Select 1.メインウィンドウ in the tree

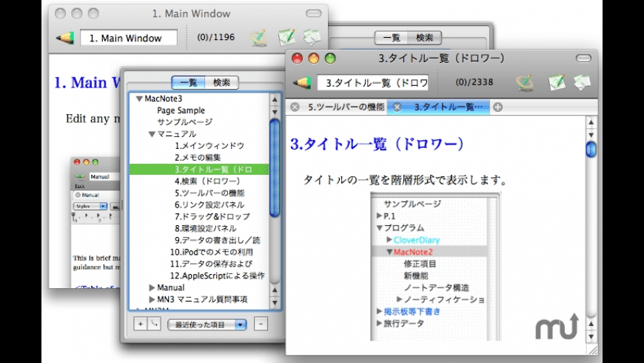[x=209, y=145]
